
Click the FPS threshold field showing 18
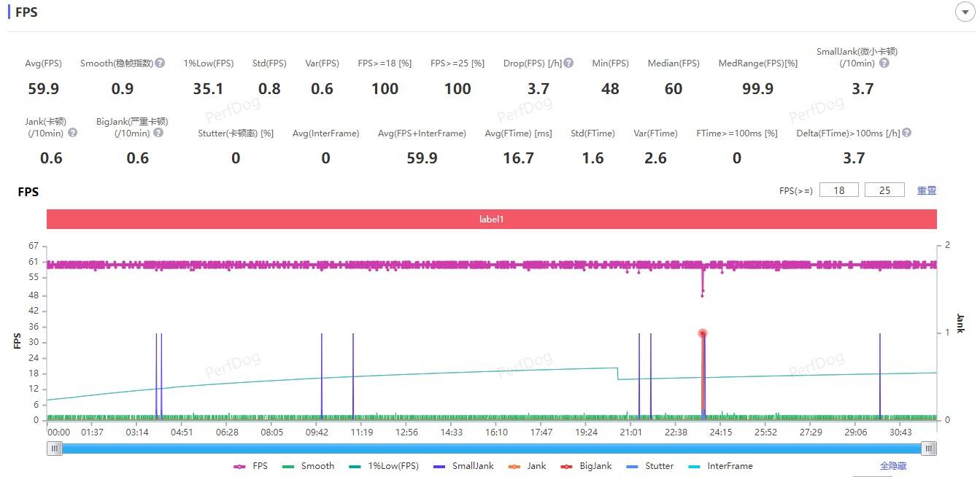(x=838, y=190)
